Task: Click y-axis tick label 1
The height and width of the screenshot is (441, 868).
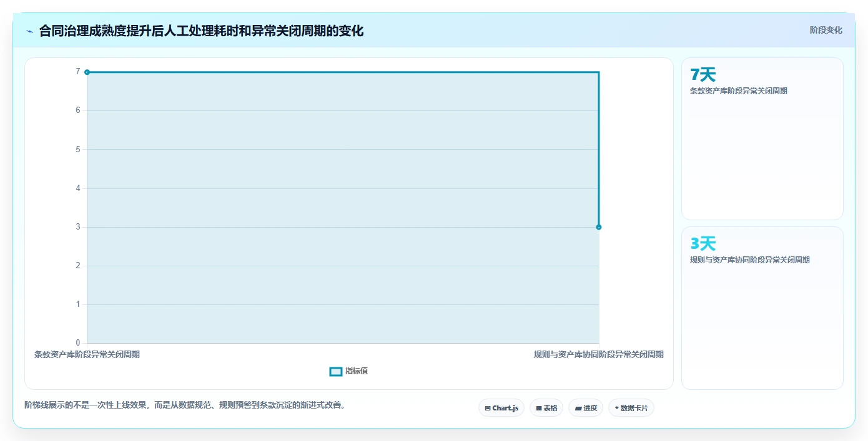Action: coord(78,304)
